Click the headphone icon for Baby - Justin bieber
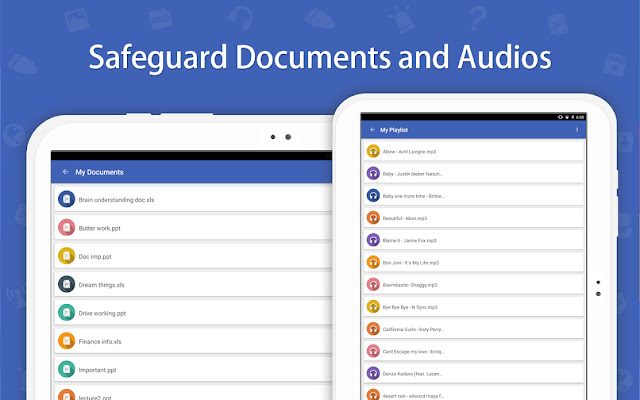The width and height of the screenshot is (640, 400). (x=373, y=173)
